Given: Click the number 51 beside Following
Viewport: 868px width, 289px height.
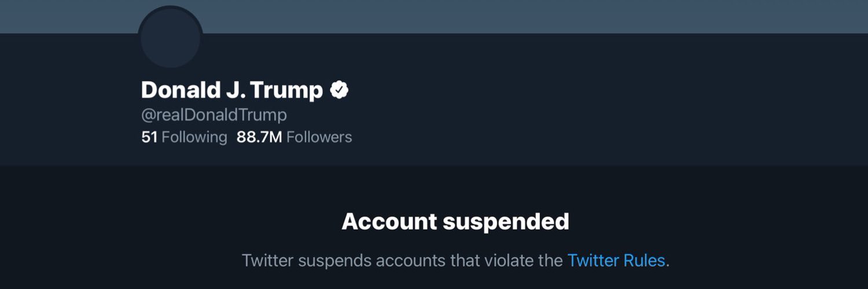Looking at the screenshot, I should 149,137.
